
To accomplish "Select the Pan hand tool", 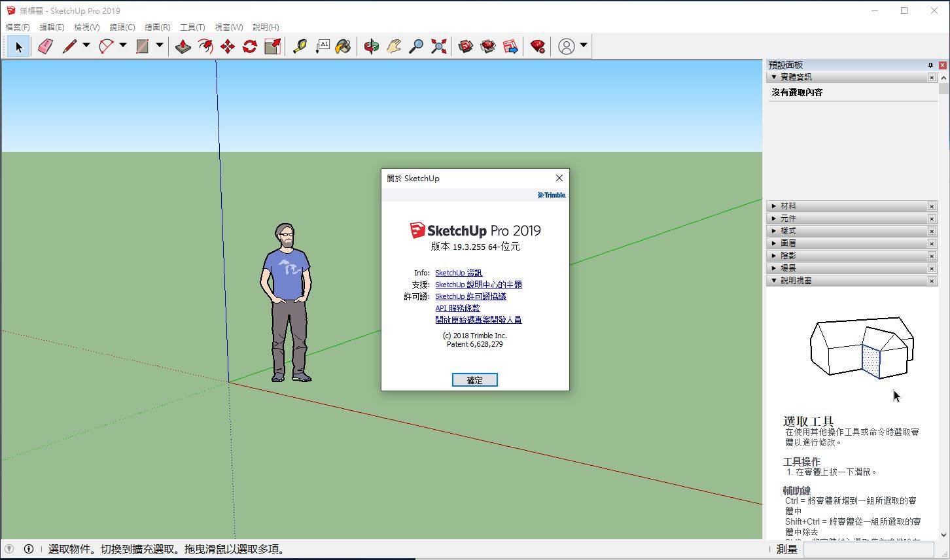I will point(394,46).
